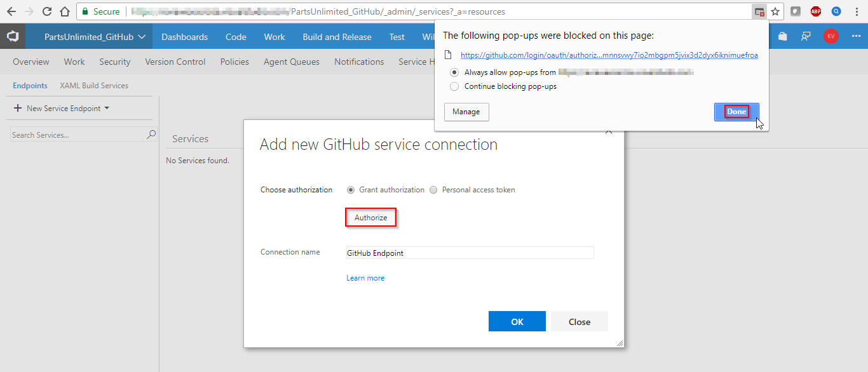Open the Adblock Plus extension icon

pyautogui.click(x=816, y=11)
